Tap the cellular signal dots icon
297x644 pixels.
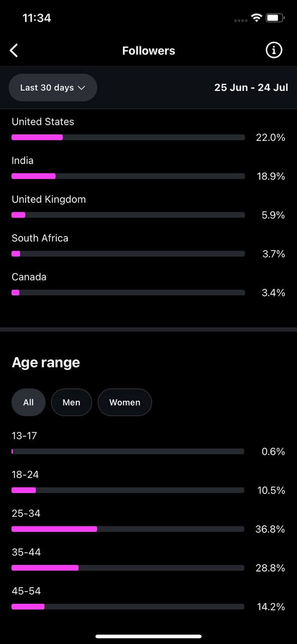(x=241, y=20)
